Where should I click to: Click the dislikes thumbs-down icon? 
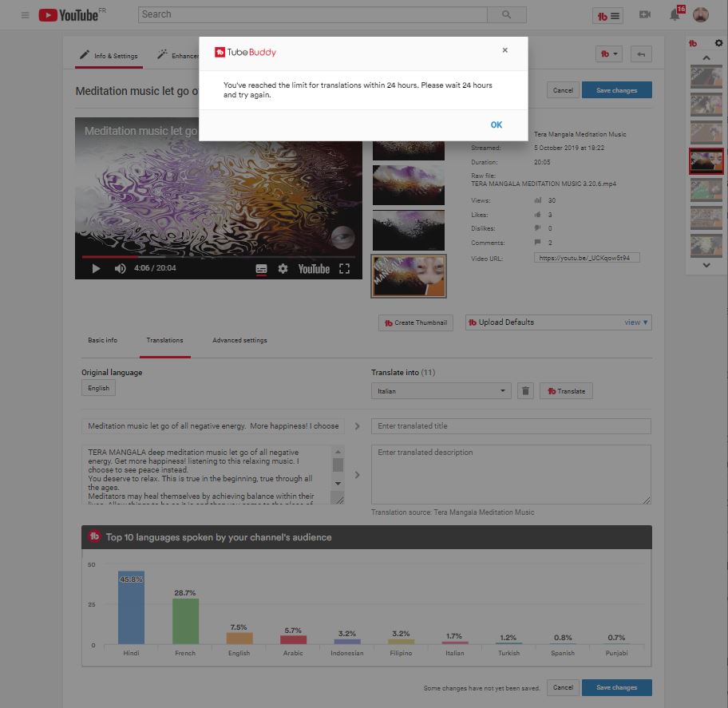click(x=538, y=228)
